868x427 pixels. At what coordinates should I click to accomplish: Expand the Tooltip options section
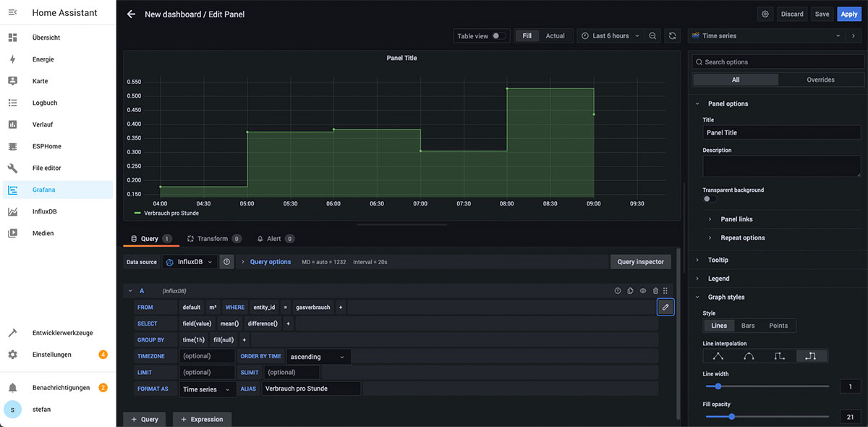click(x=718, y=260)
